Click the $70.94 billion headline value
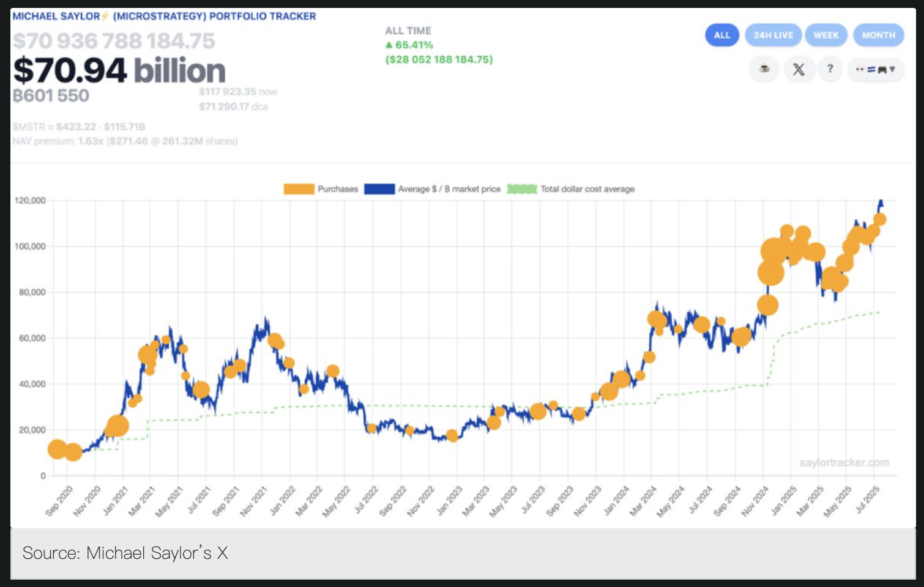 click(120, 70)
